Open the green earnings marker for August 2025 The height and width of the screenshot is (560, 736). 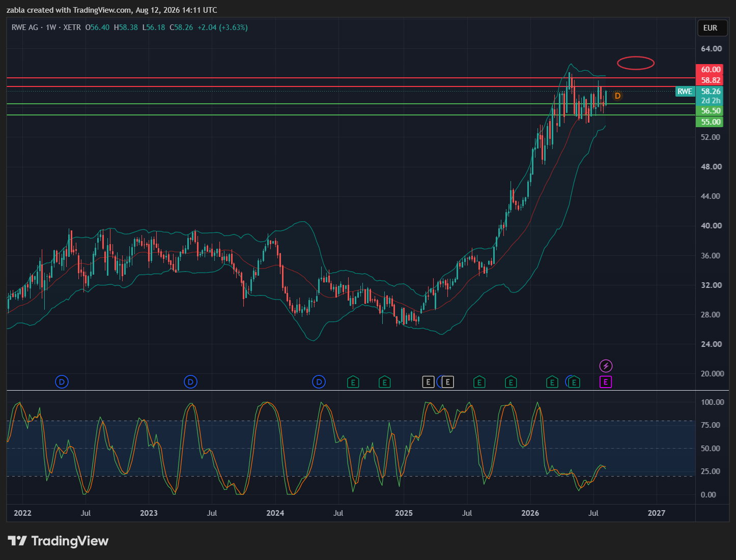[x=479, y=382]
